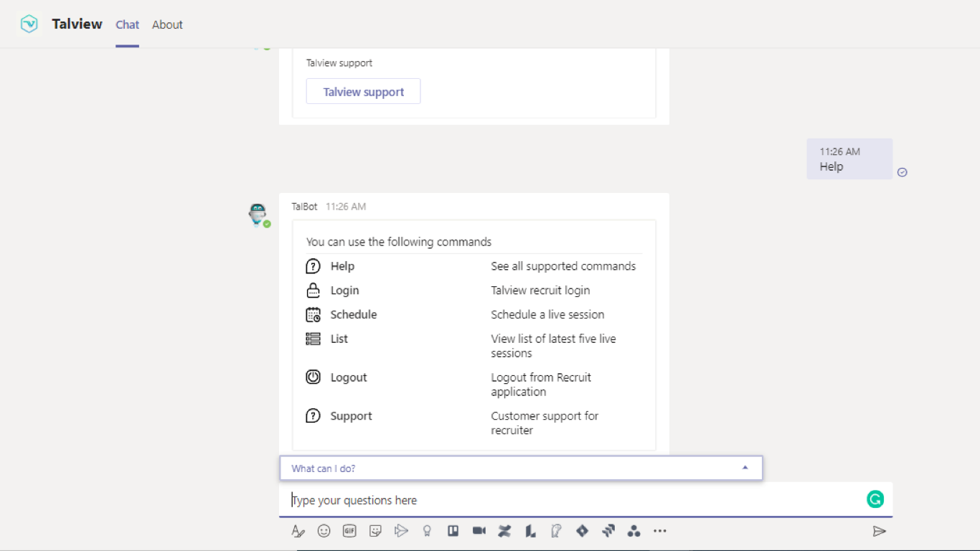This screenshot has width=980, height=551.
Task: Click the Schedule calendar icon
Action: coord(313,314)
